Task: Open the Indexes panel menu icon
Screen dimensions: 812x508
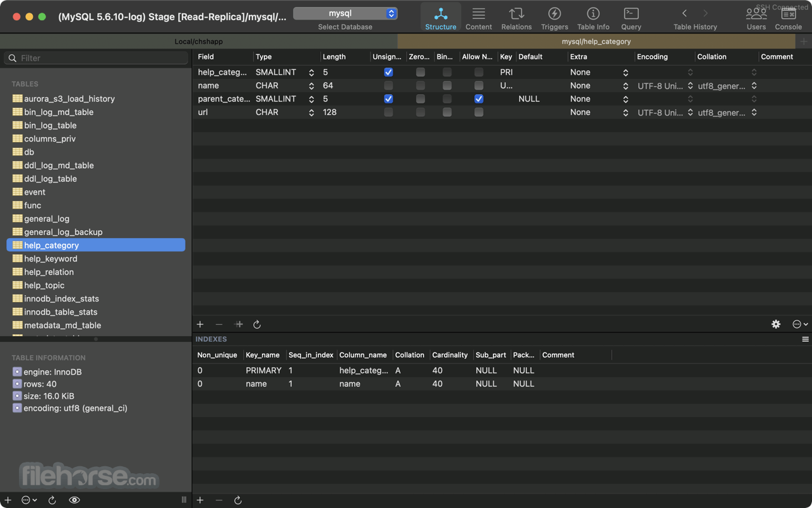Action: (x=805, y=339)
